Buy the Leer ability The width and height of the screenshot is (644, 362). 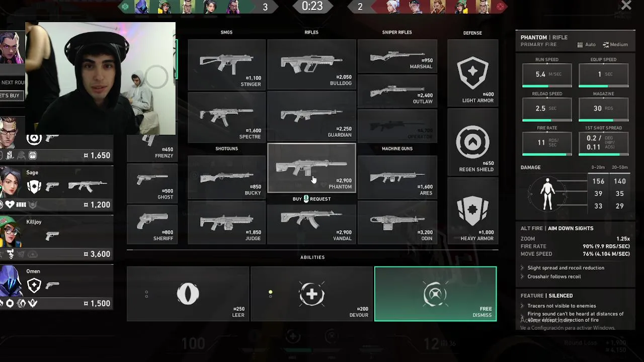tap(188, 294)
